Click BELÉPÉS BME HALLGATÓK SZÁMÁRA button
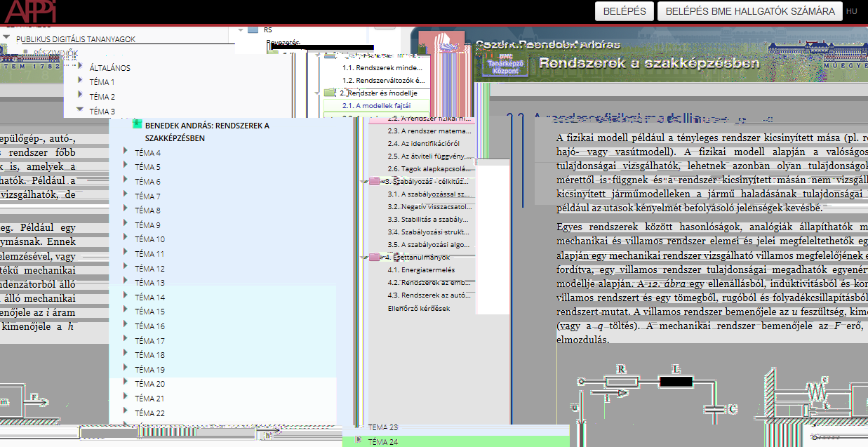 (x=750, y=11)
